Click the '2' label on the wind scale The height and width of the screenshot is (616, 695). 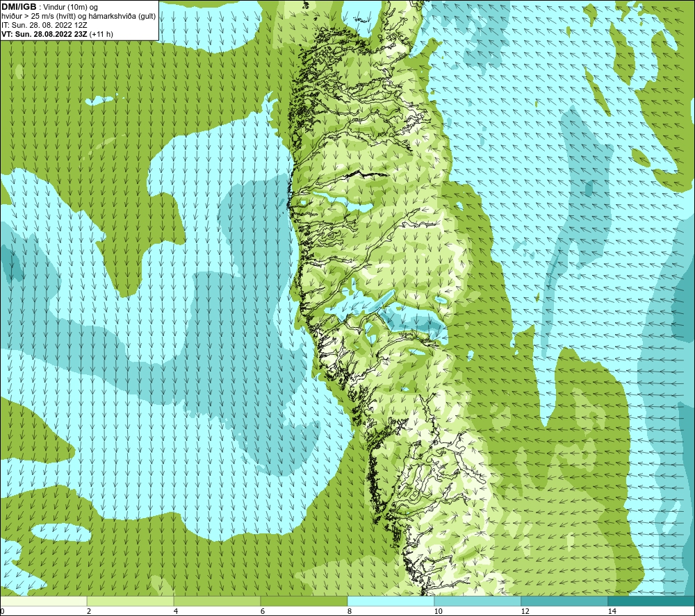(89, 612)
